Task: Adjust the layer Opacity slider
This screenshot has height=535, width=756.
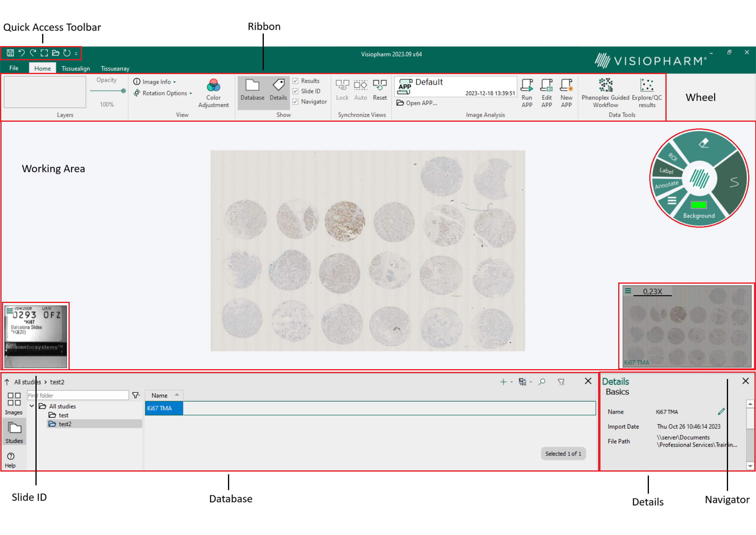Action: coord(107,91)
